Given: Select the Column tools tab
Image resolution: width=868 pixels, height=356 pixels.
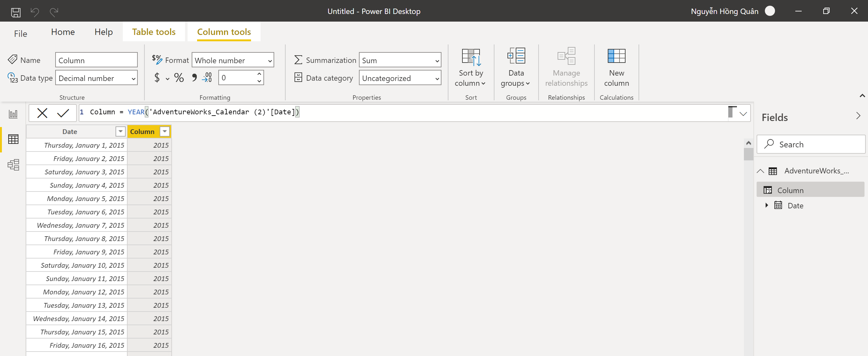Looking at the screenshot, I should pos(224,32).
